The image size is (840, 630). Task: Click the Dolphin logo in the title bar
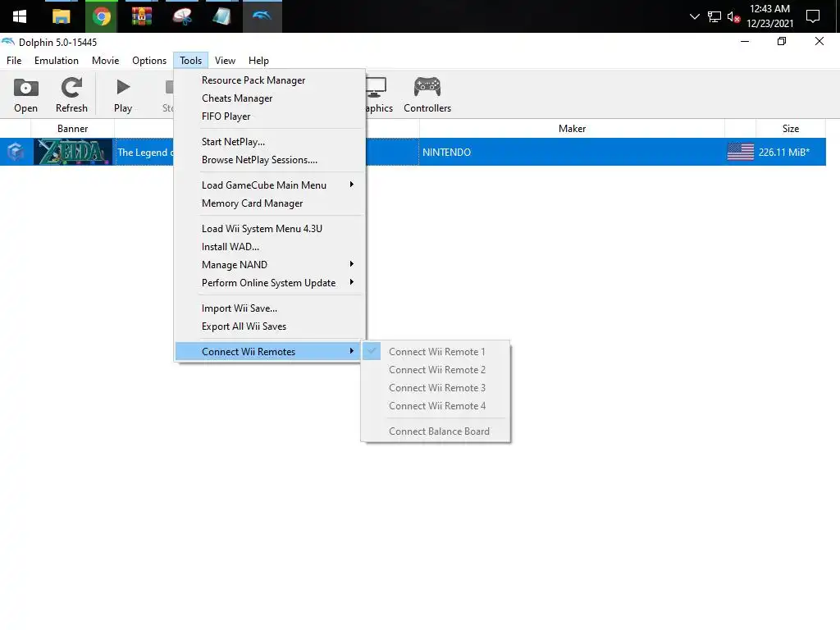[8, 42]
